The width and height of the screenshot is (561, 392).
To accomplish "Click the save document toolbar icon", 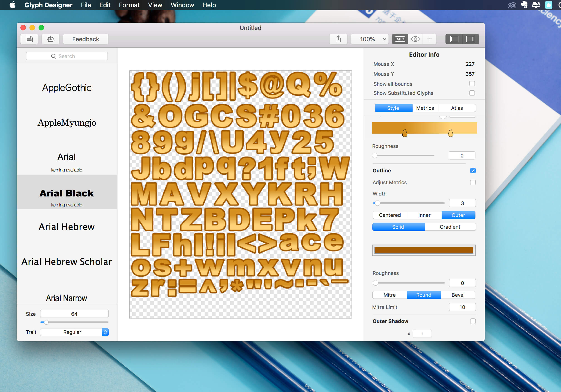I will pyautogui.click(x=29, y=39).
